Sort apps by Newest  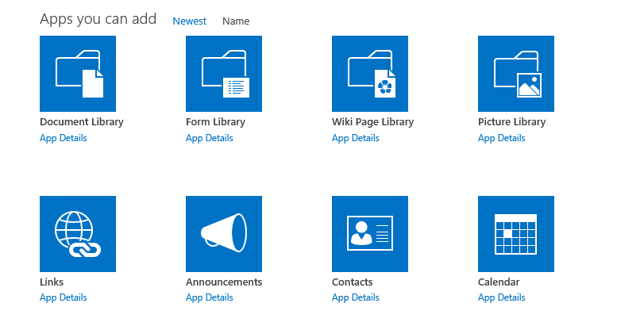click(x=190, y=21)
